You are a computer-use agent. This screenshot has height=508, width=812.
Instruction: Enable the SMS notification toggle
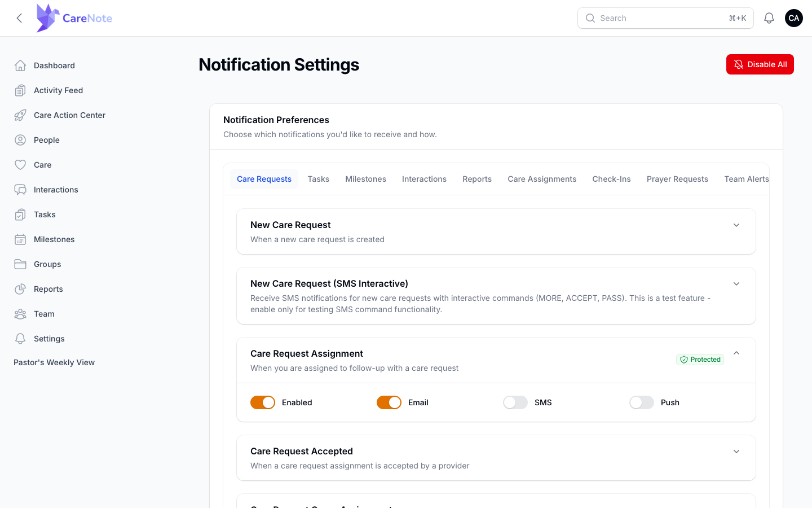pyautogui.click(x=515, y=402)
